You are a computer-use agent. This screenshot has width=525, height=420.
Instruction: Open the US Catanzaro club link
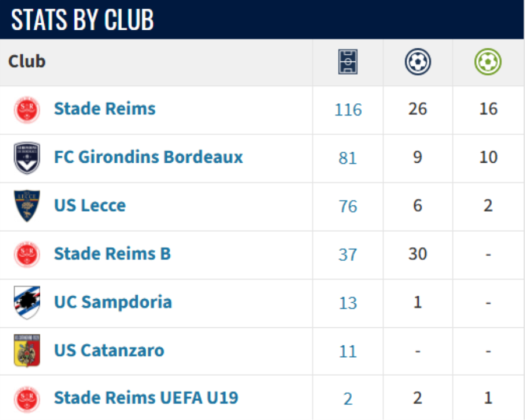[109, 351]
